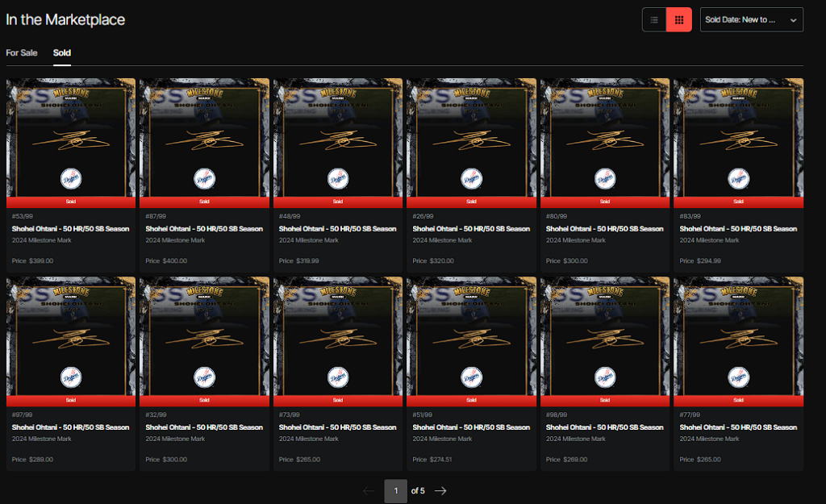The height and width of the screenshot is (504, 826).
Task: Click Dodgers logo on card #26/99
Action: click(471, 178)
